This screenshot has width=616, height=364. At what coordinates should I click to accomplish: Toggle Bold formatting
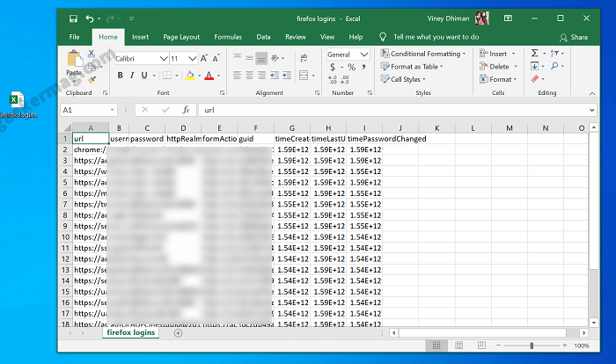121,76
